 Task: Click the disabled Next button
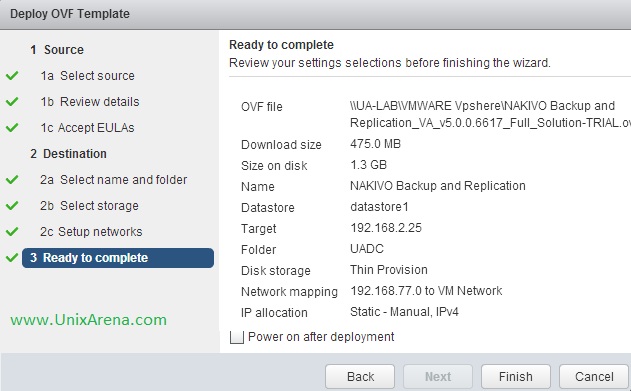click(438, 377)
